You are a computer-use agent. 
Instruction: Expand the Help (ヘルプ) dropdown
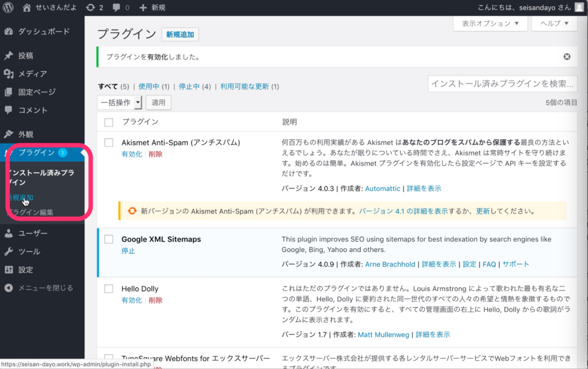554,24
